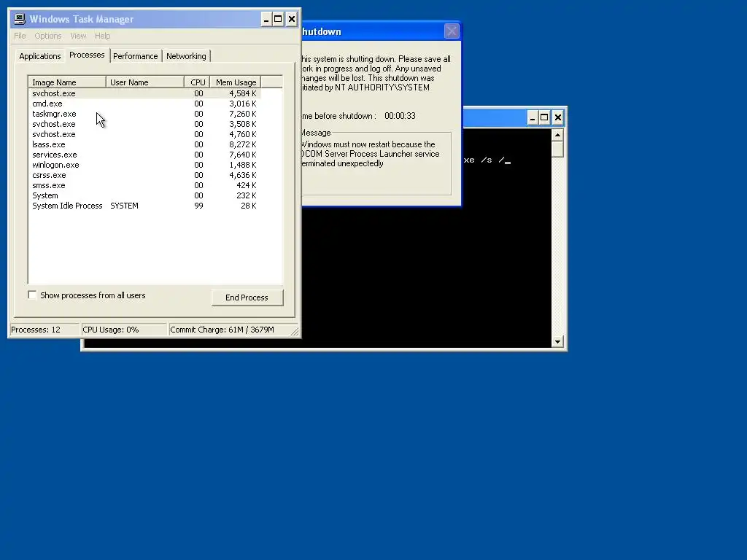Click the End Process button
The image size is (747, 560).
pos(247,297)
